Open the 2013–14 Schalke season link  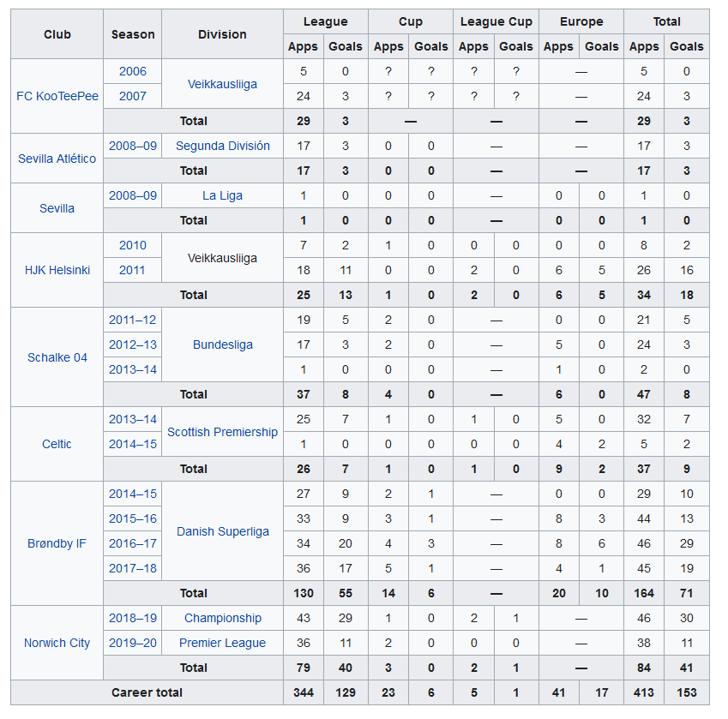pos(133,369)
